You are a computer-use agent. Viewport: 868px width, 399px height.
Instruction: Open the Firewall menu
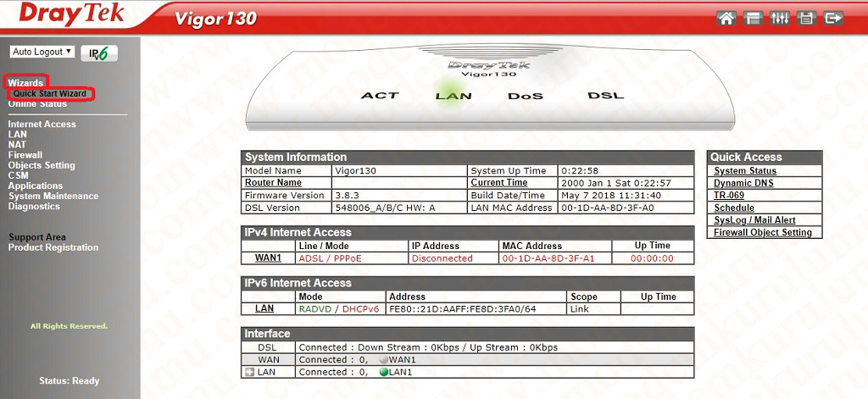(25, 155)
